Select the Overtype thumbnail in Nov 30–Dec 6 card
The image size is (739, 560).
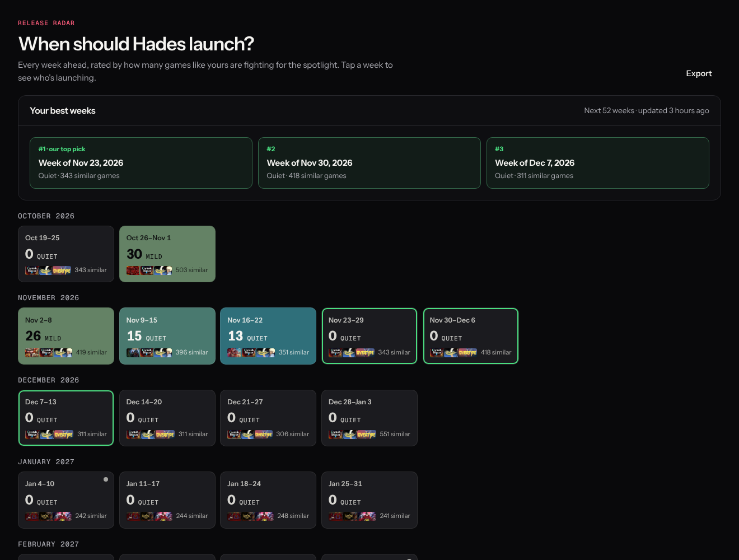(x=467, y=352)
